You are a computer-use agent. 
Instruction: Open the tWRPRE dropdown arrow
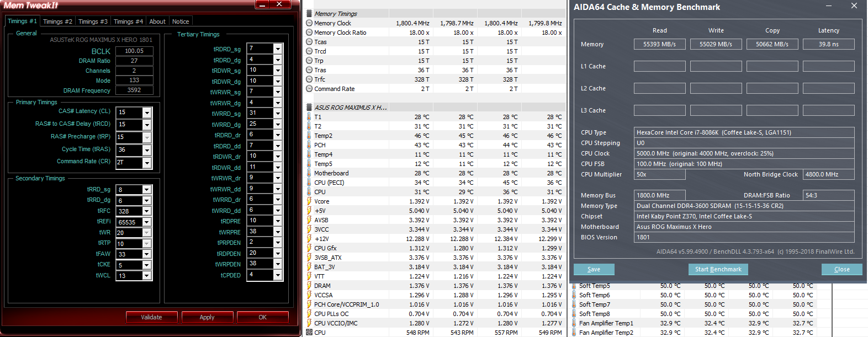[278, 232]
